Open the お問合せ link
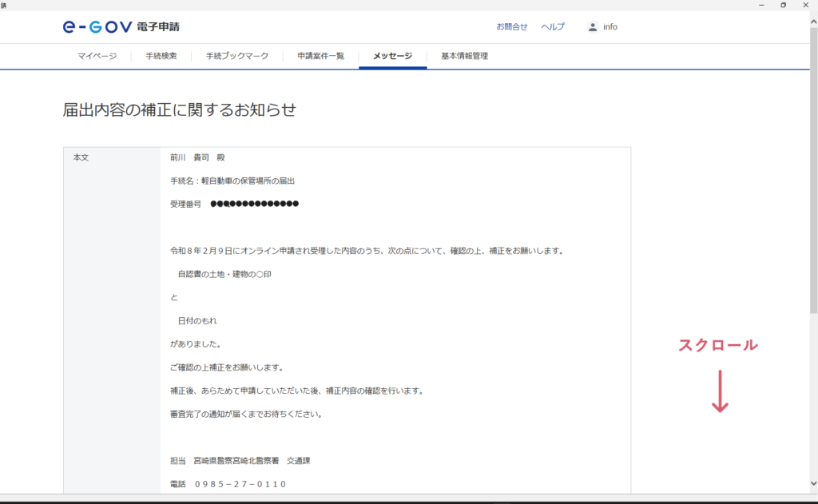This screenshot has width=818, height=504. (511, 27)
